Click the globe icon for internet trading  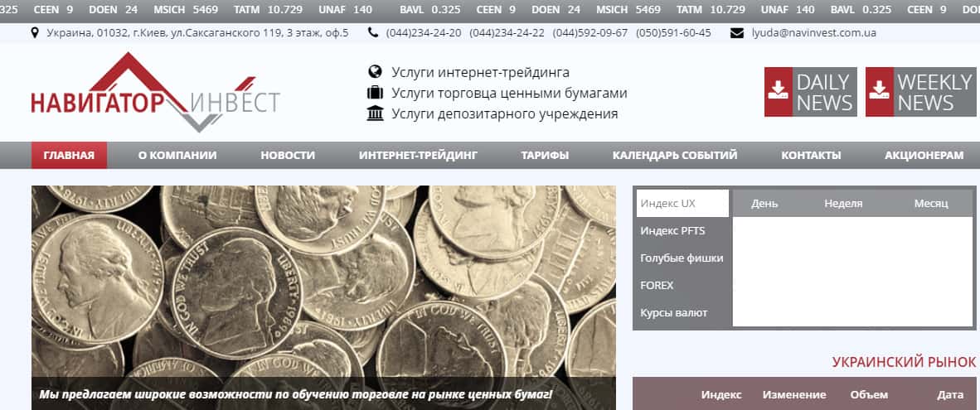(375, 72)
